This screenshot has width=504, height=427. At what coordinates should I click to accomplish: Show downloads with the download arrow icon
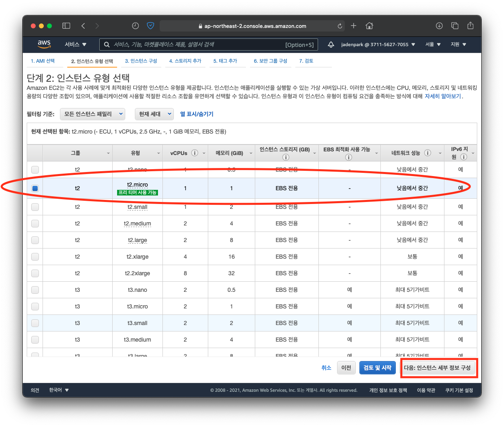coord(439,26)
